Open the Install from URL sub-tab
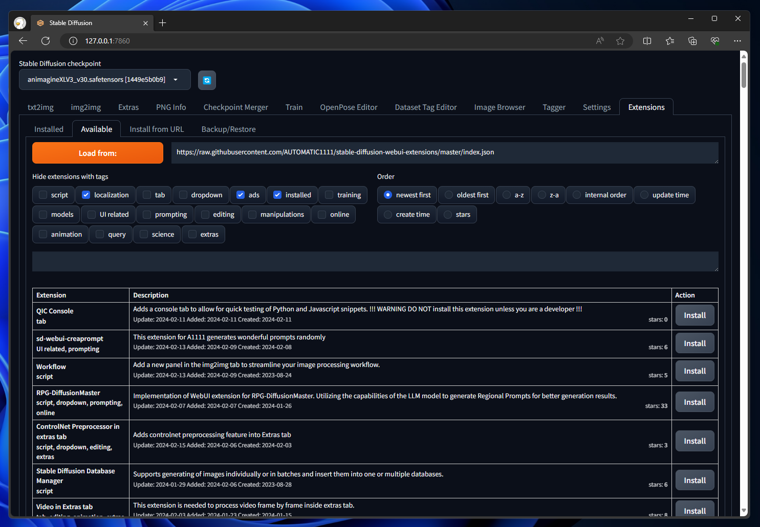This screenshot has height=527, width=760. pos(156,129)
